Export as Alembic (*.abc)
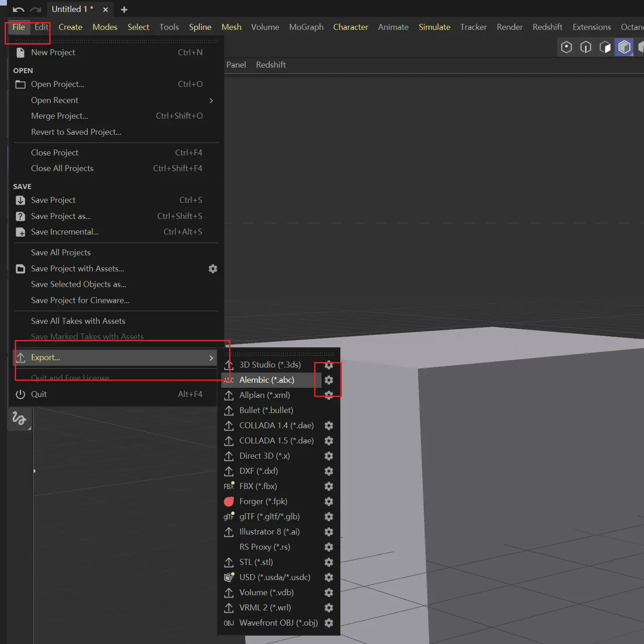This screenshot has height=644, width=644. pos(271,380)
